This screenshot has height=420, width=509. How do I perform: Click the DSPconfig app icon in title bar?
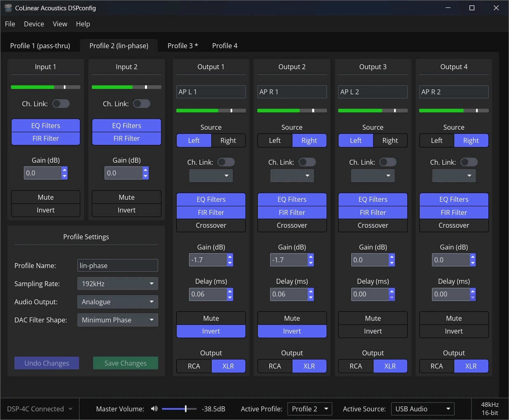click(8, 8)
